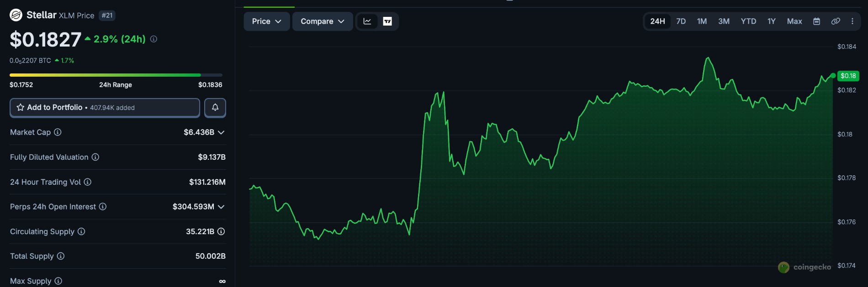Viewport: 868px width, 287px height.
Task: Click the Stellar coin logo icon
Action: pyautogui.click(x=16, y=16)
